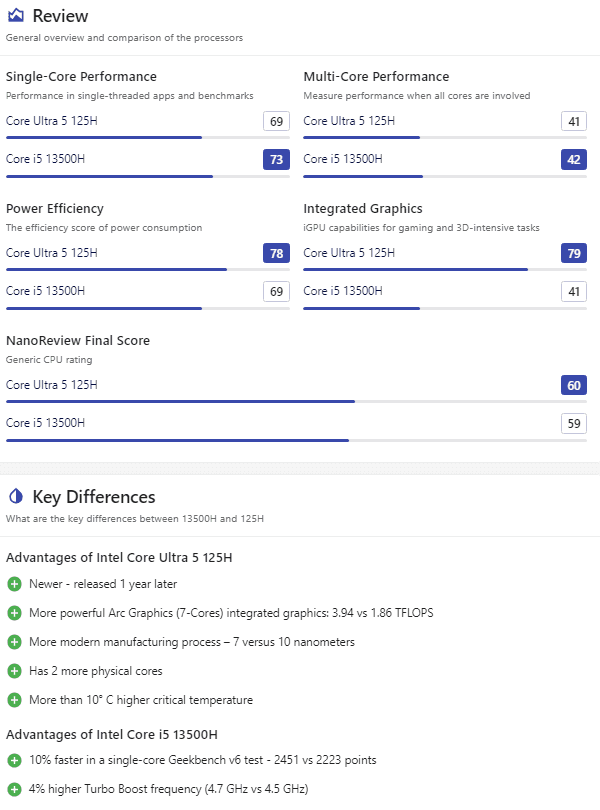Click plus icon beside Geekbench v6 advantage
This screenshot has height=810, width=600.
pos(14,760)
